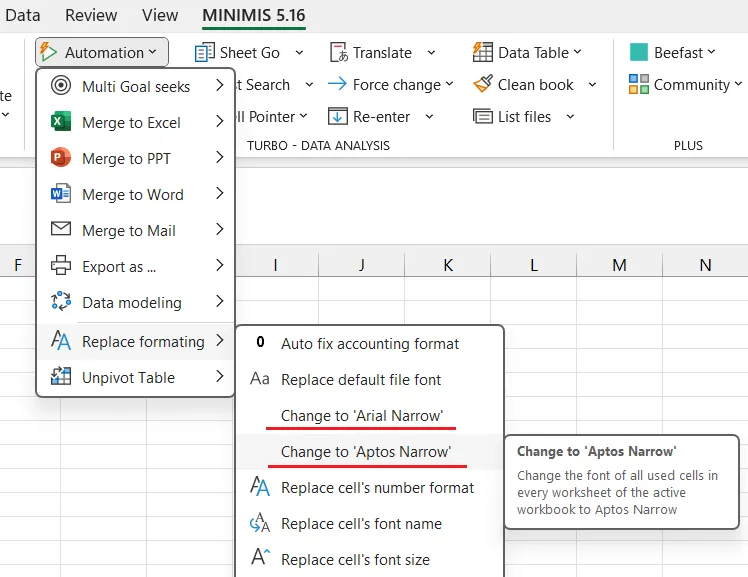Screen dimensions: 748x577
Task: Click the Replace formating font icon
Action: click(61, 340)
